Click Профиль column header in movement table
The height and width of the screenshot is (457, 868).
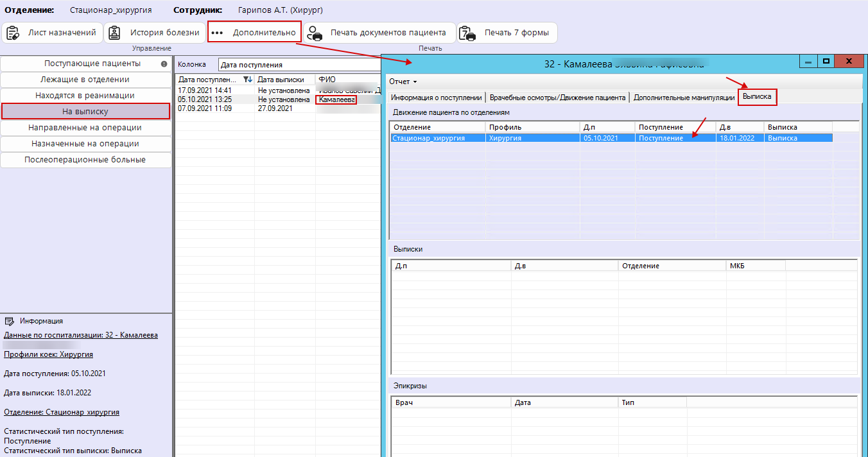pos(532,127)
